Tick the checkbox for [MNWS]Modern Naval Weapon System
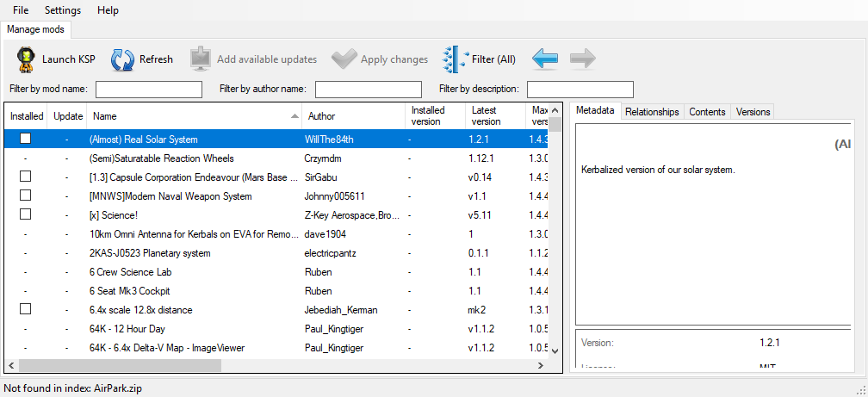Viewport: 868px width, 397px height. coord(26,195)
